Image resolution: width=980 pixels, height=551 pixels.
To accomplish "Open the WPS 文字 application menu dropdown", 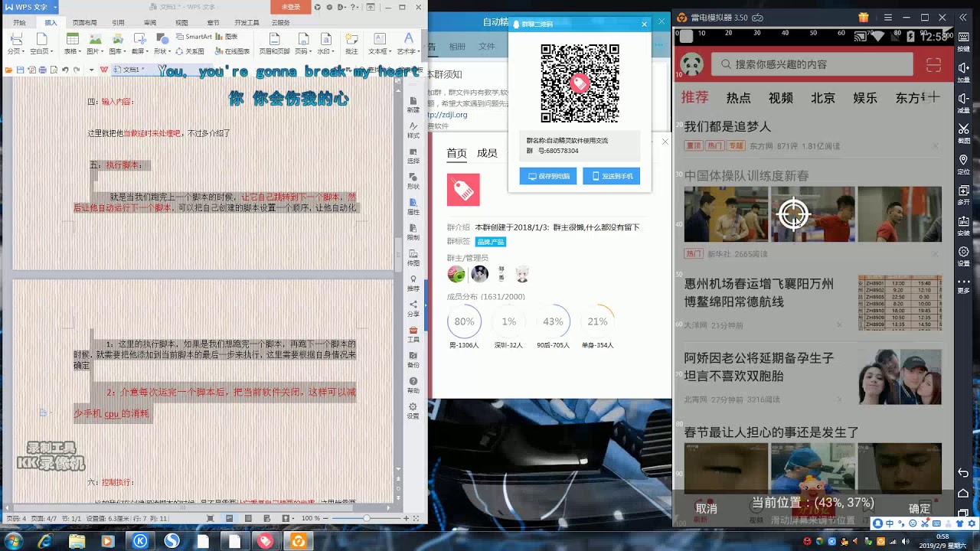I will tap(55, 7).
